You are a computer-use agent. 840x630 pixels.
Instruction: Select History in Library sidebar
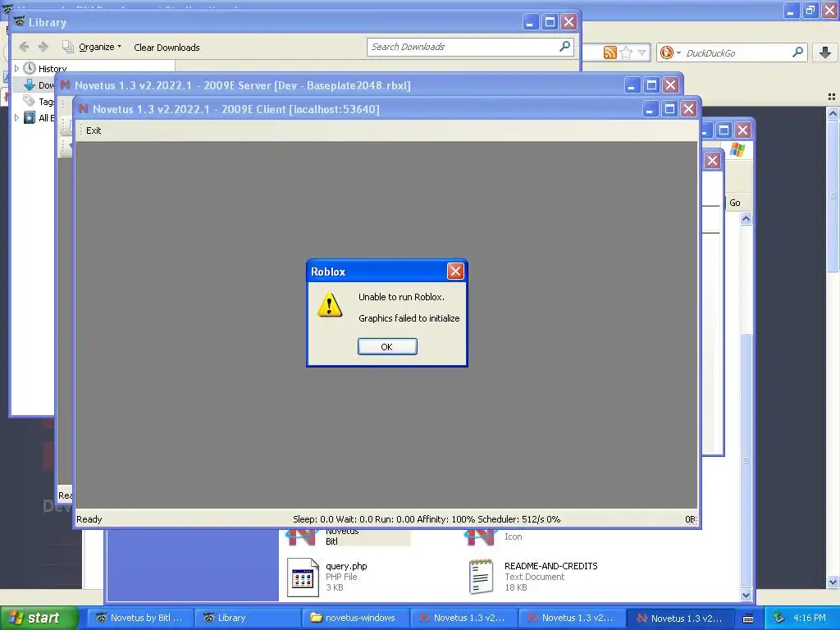[x=52, y=69]
